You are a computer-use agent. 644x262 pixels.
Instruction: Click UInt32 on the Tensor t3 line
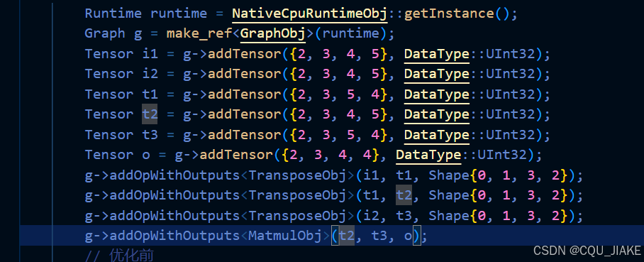point(510,134)
